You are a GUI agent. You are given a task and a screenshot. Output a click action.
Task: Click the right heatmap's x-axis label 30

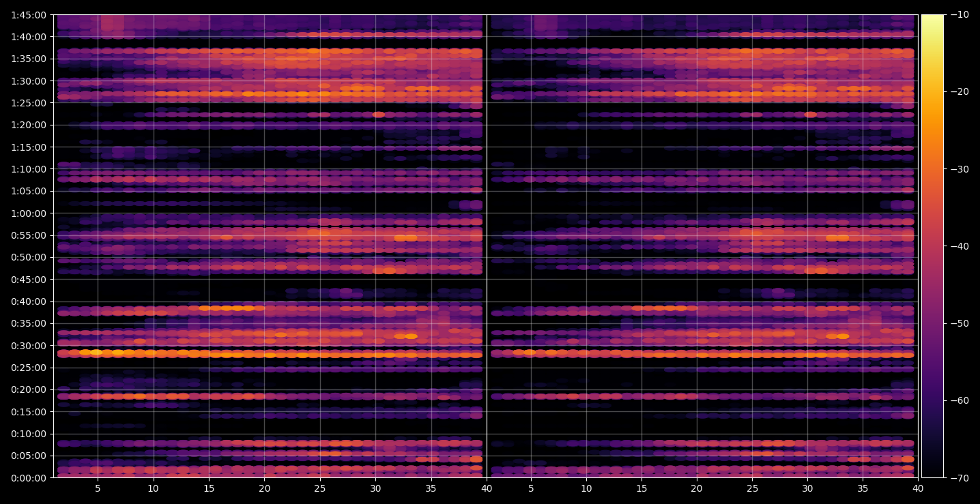808,489
